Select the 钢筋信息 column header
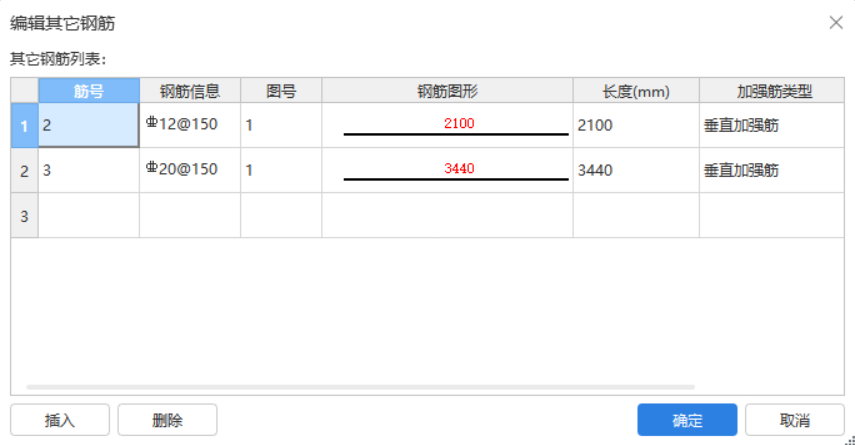 pos(190,91)
